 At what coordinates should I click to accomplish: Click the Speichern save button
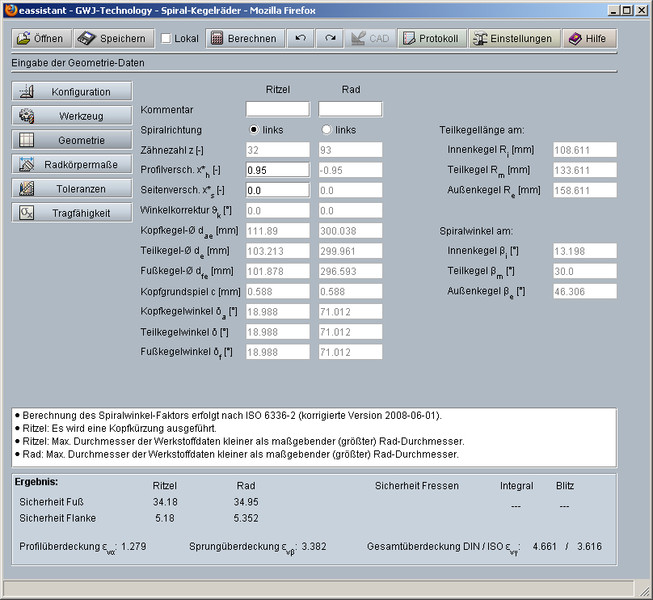[x=112, y=39]
